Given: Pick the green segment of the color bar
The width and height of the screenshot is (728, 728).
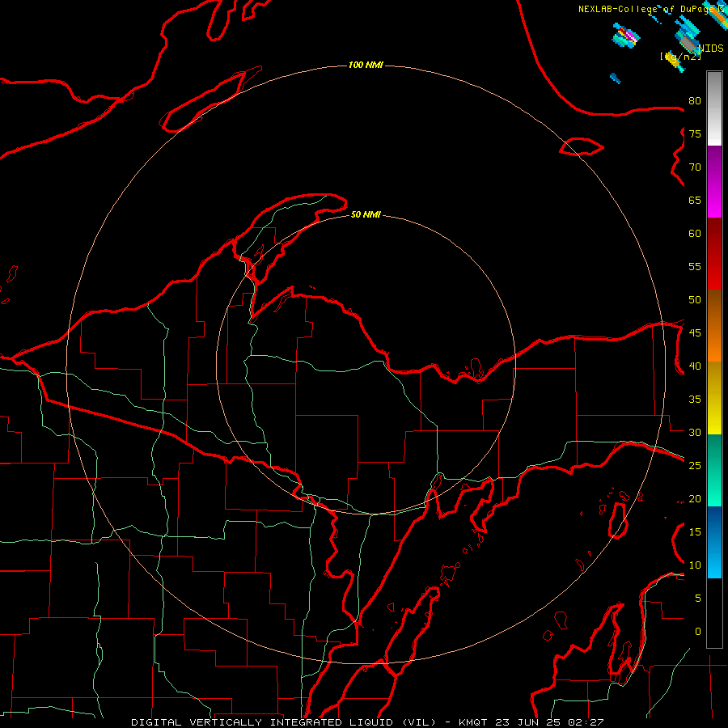Looking at the screenshot, I should tap(714, 470).
